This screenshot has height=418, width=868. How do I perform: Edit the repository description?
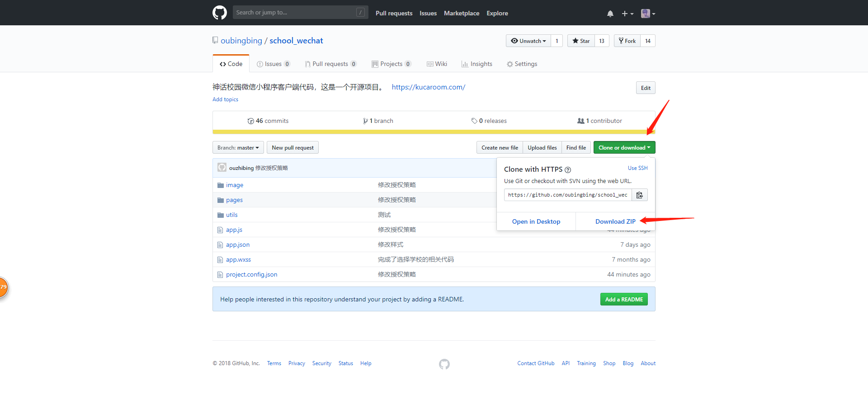pyautogui.click(x=646, y=88)
